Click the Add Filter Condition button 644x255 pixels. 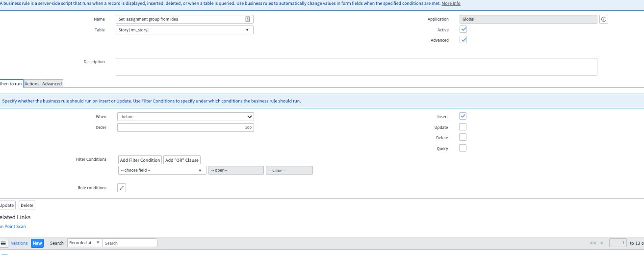(140, 160)
